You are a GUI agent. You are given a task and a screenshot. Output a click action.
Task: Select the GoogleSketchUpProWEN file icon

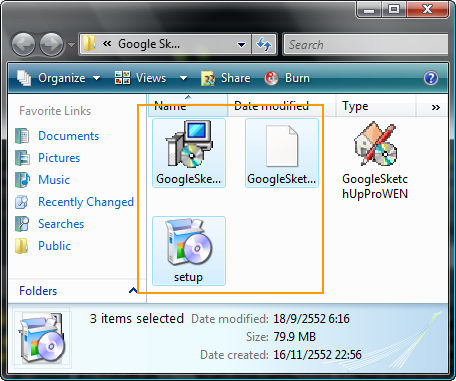[x=375, y=144]
